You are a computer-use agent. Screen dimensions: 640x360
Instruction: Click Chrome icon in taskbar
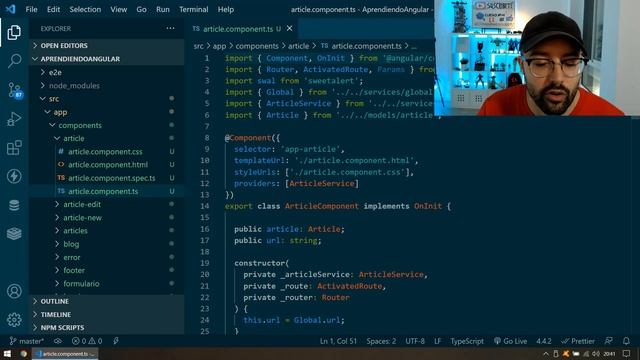pyautogui.click(x=23, y=353)
